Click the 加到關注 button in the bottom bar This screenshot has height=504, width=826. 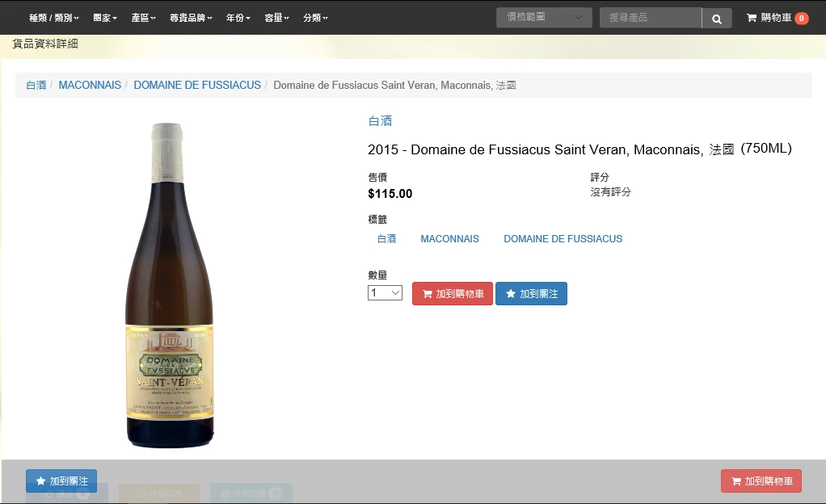coord(61,481)
